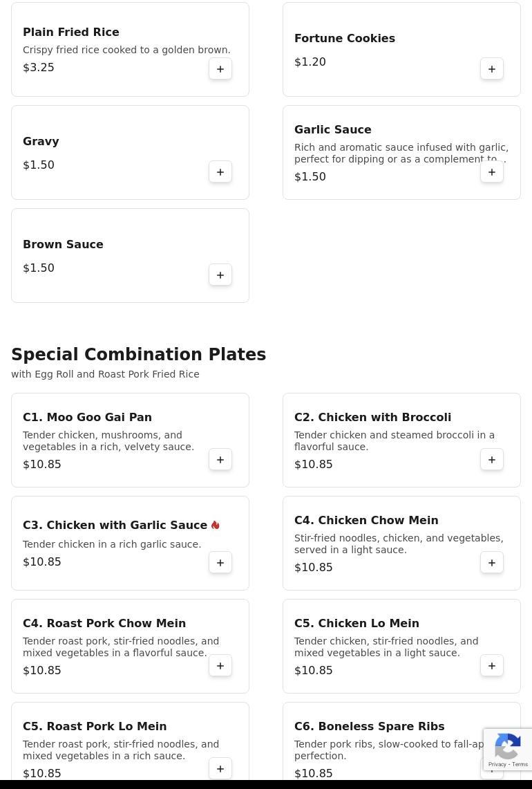This screenshot has height=789, width=532.
Task: Click the spicy flame icon on C3
Action: tap(216, 526)
